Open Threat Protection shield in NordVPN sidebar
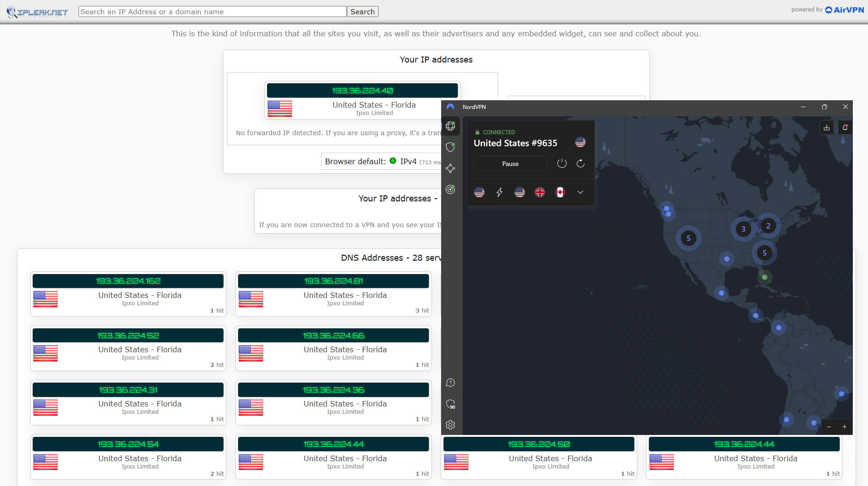This screenshot has height=486, width=868. click(450, 147)
